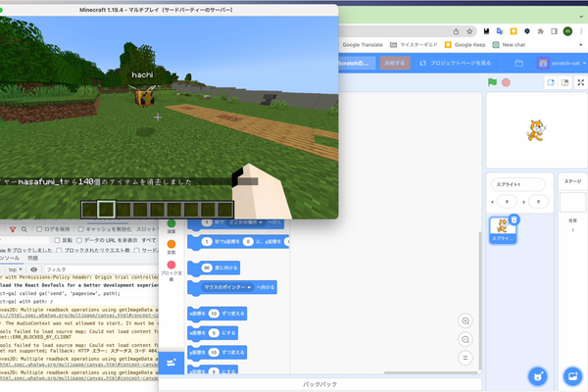Image resolution: width=588 pixels, height=392 pixels.
Task: Click the 共有する share button
Action: click(395, 63)
